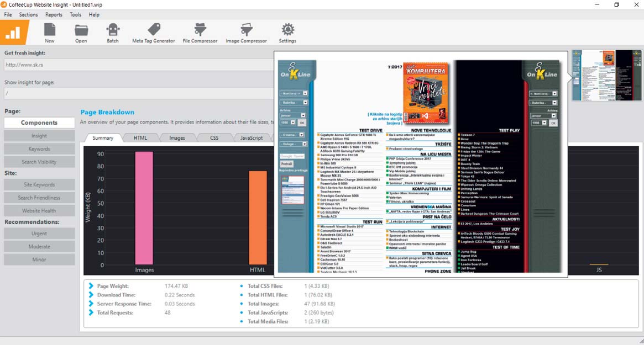This screenshot has height=345, width=644.
Task: Open the Rubrika dropdown in left preview
Action: 294,102
